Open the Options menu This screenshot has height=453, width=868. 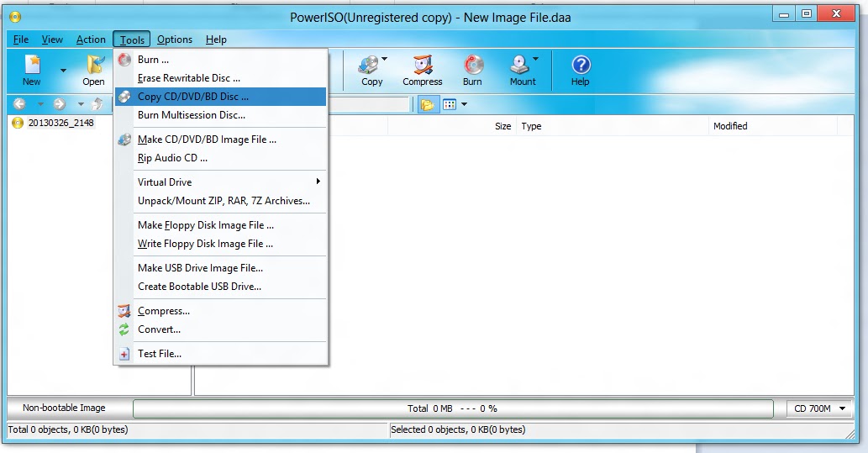pyautogui.click(x=175, y=40)
